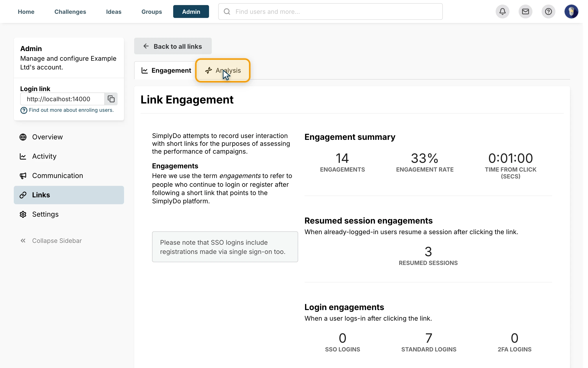Click the SSO LOGINS label
588x368 pixels.
click(342, 349)
